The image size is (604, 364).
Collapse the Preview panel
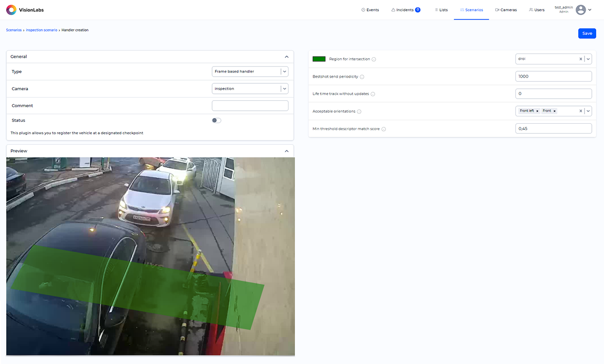[x=287, y=151]
